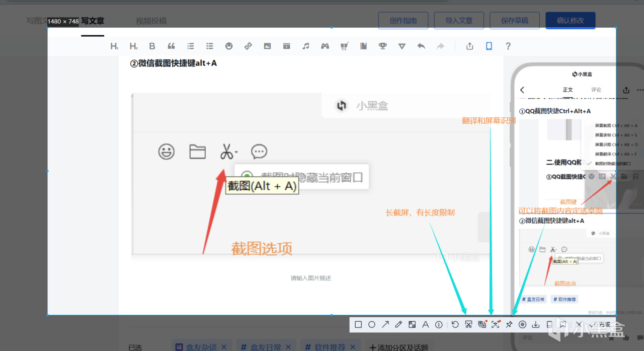Pin the screenshot to the desktop
This screenshot has height=351, width=644.
point(509,325)
